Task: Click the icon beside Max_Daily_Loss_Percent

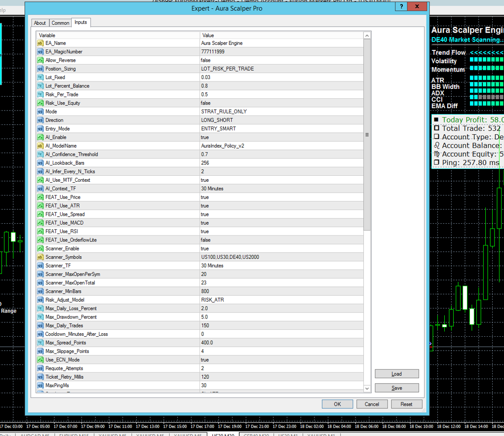Action: 40,309
